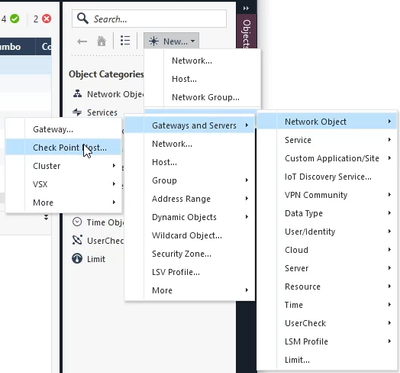Screen dimensions: 400x373
Task: Open the Services category
Action: [x=102, y=112]
